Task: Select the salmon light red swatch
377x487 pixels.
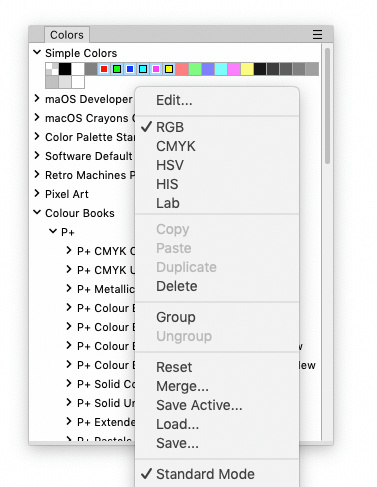Action: pos(182,69)
